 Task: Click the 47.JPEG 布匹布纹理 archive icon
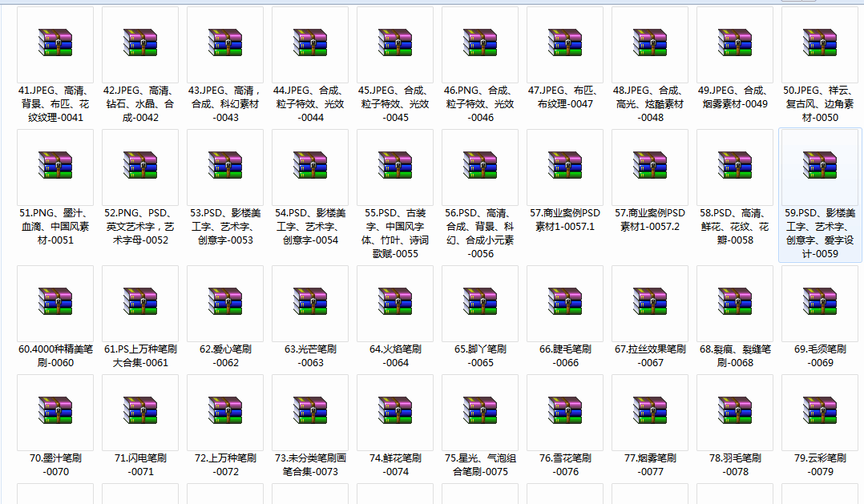564,44
